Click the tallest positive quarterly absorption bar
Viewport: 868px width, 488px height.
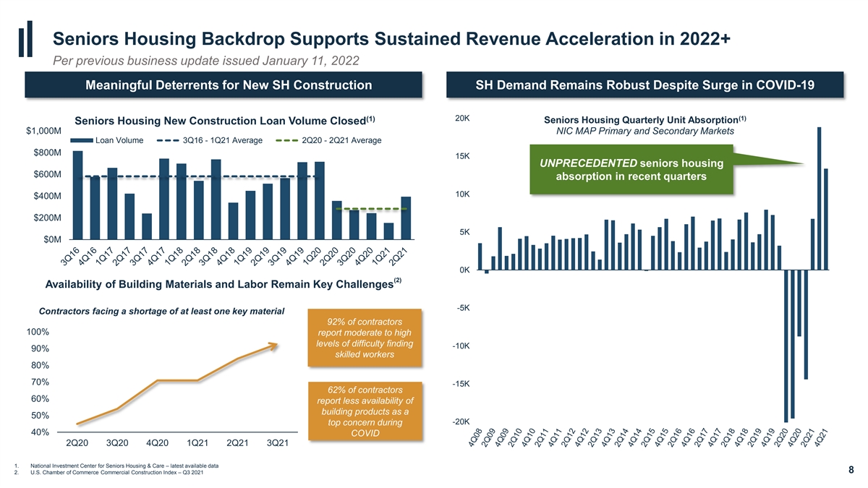819,198
